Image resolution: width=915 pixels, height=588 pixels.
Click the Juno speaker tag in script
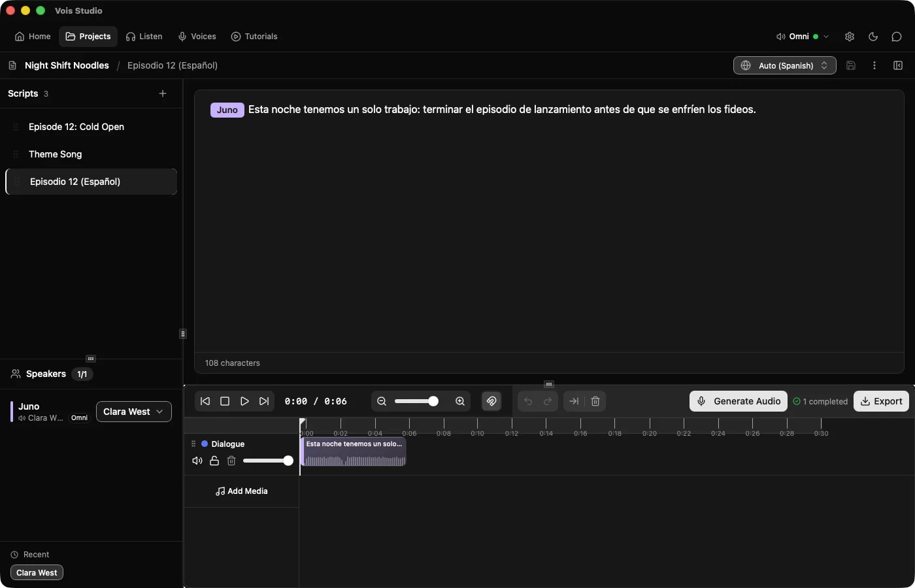click(x=227, y=110)
